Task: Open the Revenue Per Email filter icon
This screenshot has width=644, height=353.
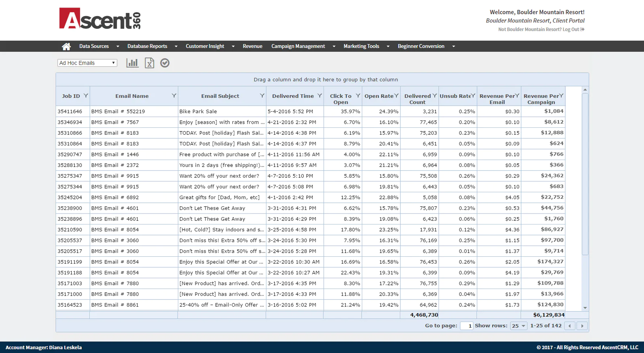Action: tap(517, 96)
